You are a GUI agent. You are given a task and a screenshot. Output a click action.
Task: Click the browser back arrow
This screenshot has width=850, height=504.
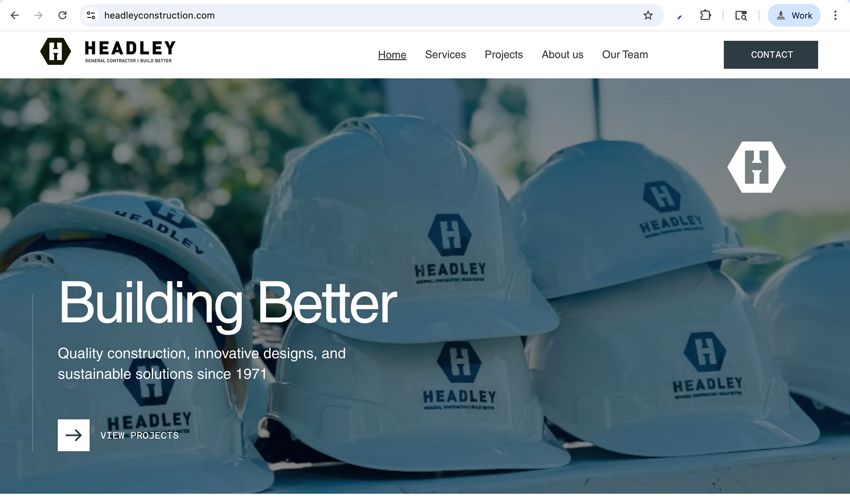tap(15, 15)
